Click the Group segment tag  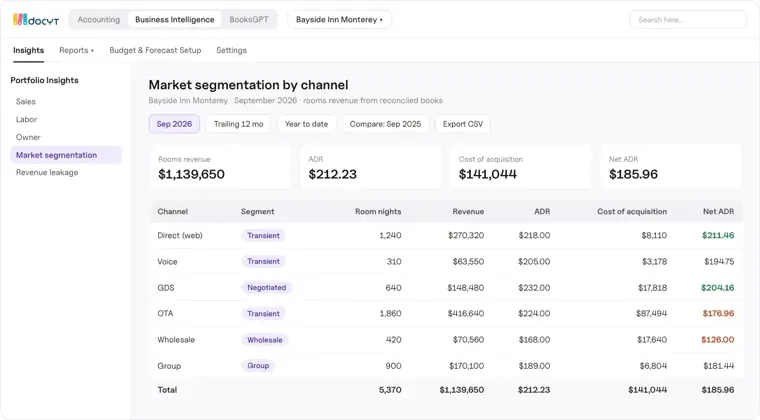pyautogui.click(x=258, y=366)
